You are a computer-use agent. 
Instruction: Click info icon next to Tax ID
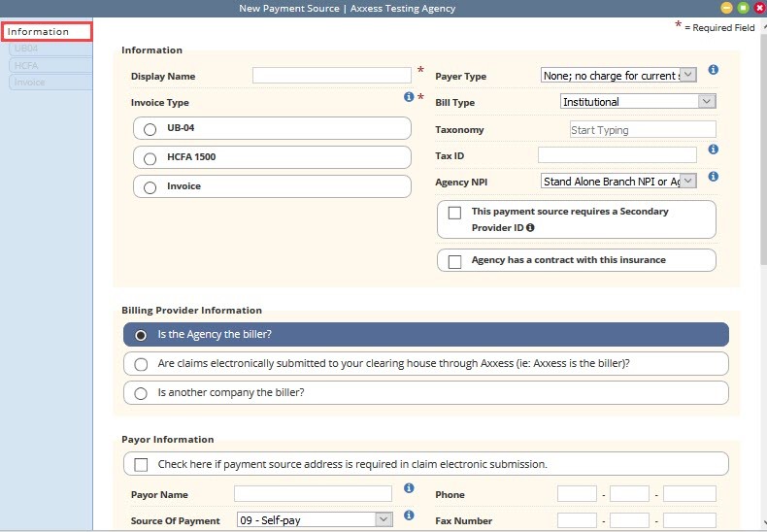[x=714, y=150]
